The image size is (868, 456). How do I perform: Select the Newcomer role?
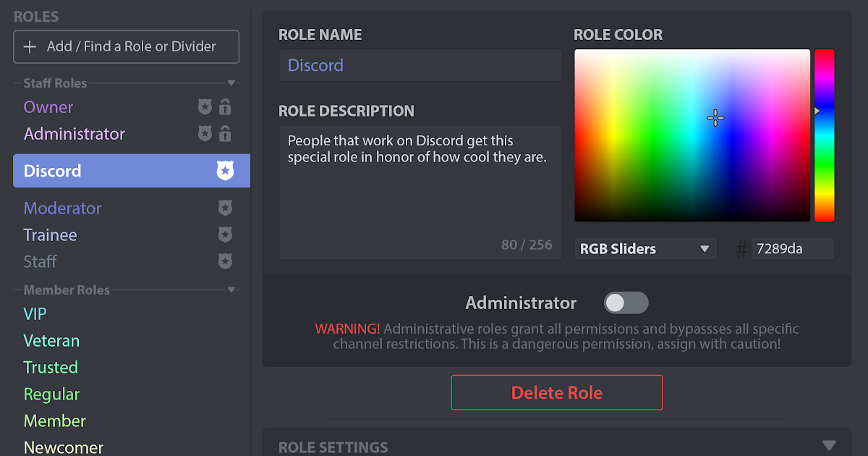[x=64, y=447]
